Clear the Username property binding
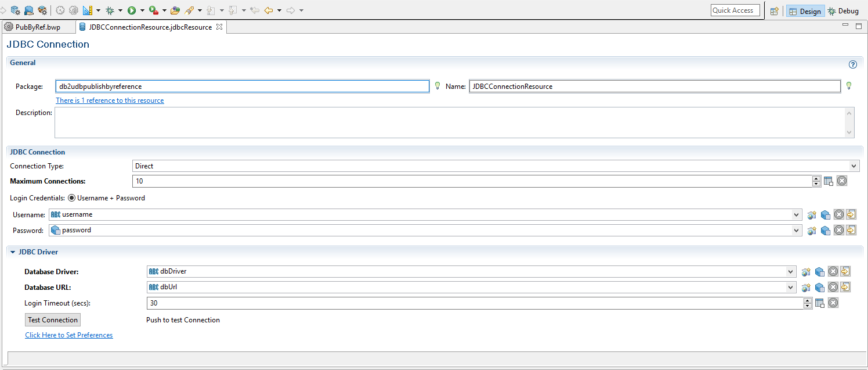This screenshot has width=868, height=370. [838, 214]
